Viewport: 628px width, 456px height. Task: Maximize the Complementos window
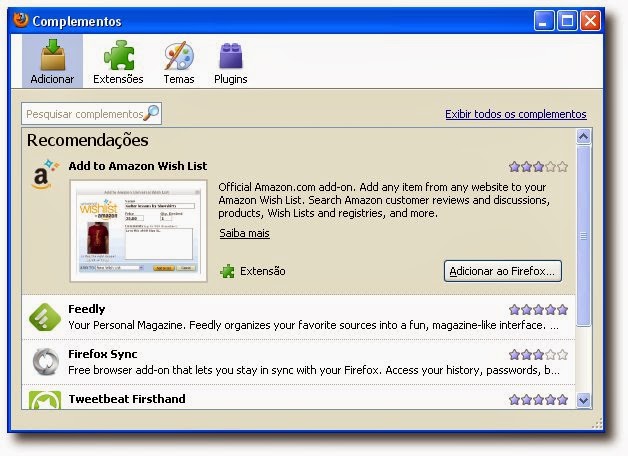(567, 20)
